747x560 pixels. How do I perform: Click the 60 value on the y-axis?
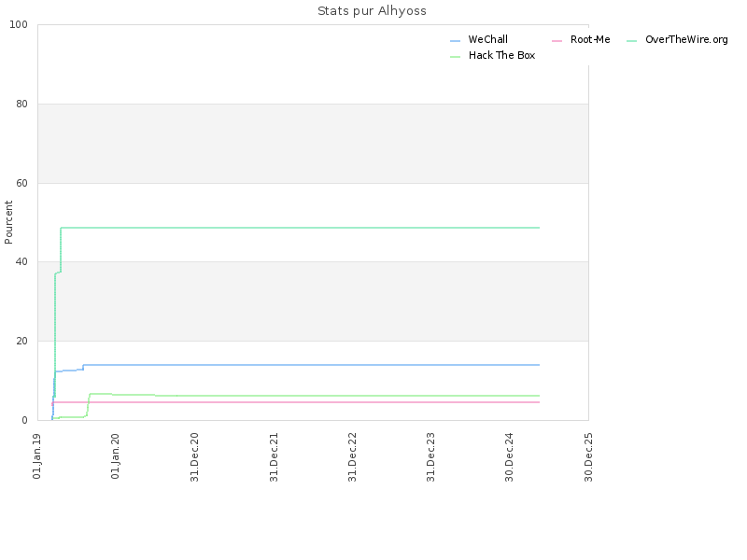pos(21,183)
